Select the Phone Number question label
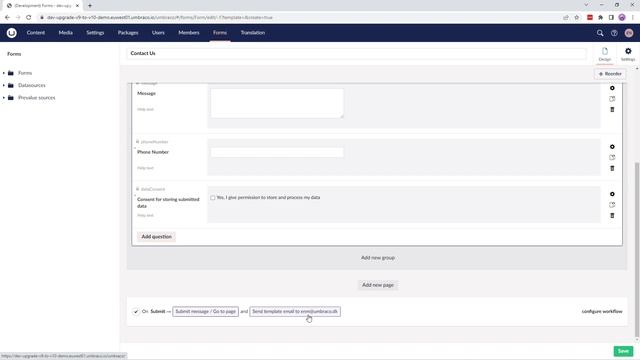This screenshot has width=640, height=360. click(153, 152)
